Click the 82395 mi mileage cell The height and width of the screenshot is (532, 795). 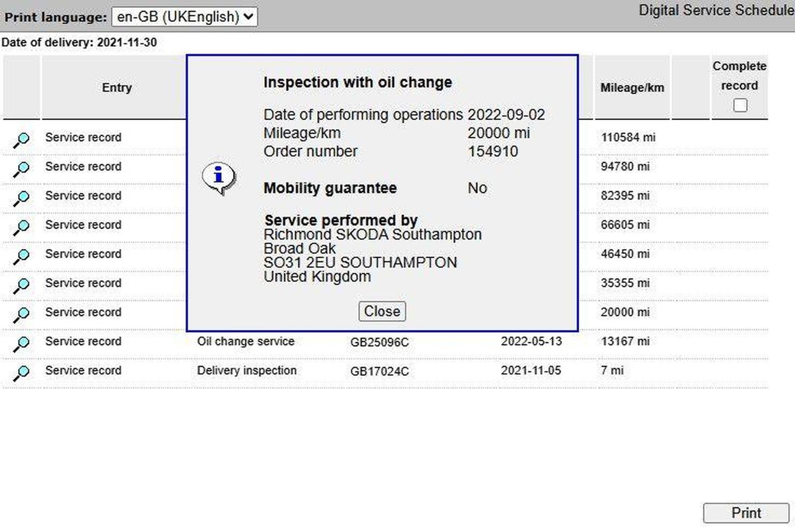pos(625,196)
